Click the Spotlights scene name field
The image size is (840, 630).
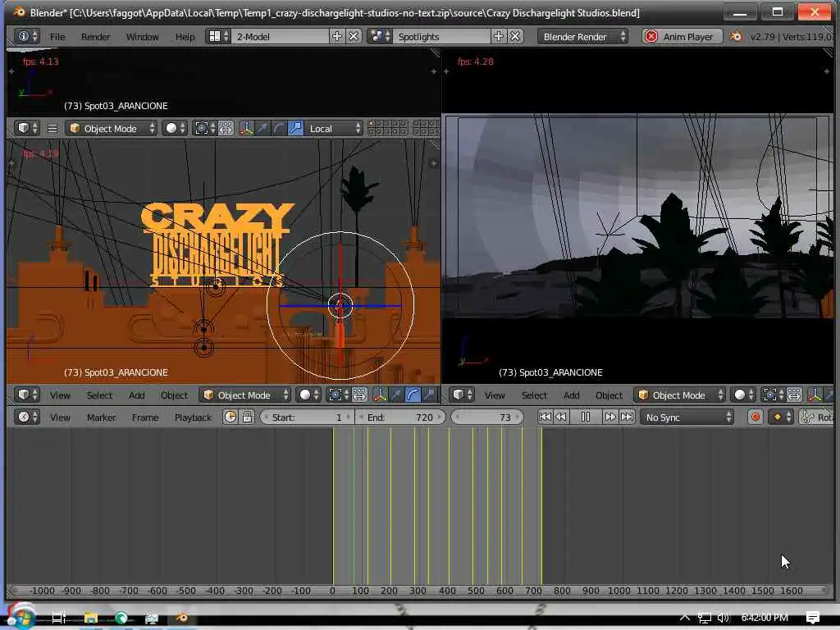[x=442, y=36]
